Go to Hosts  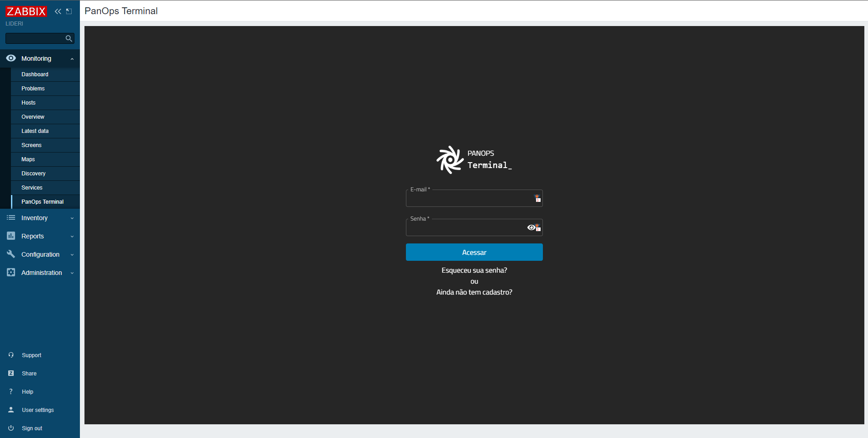click(x=45, y=103)
